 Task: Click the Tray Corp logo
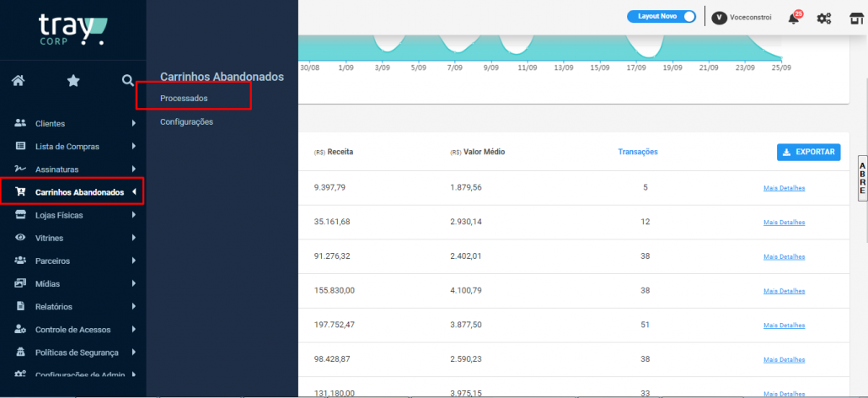72,30
